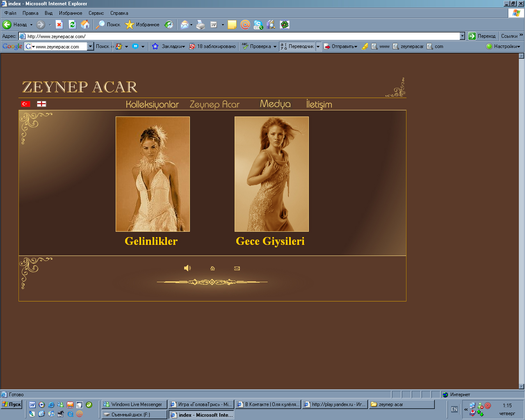Viewport: 525px width, 420px height.
Task: Switch site language using the Turkish flag
Action: (25, 104)
